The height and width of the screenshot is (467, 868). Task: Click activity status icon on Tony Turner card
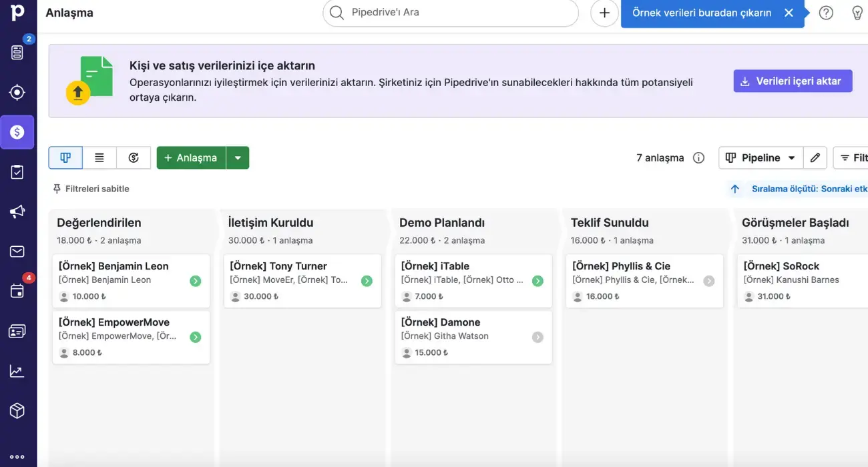click(367, 281)
